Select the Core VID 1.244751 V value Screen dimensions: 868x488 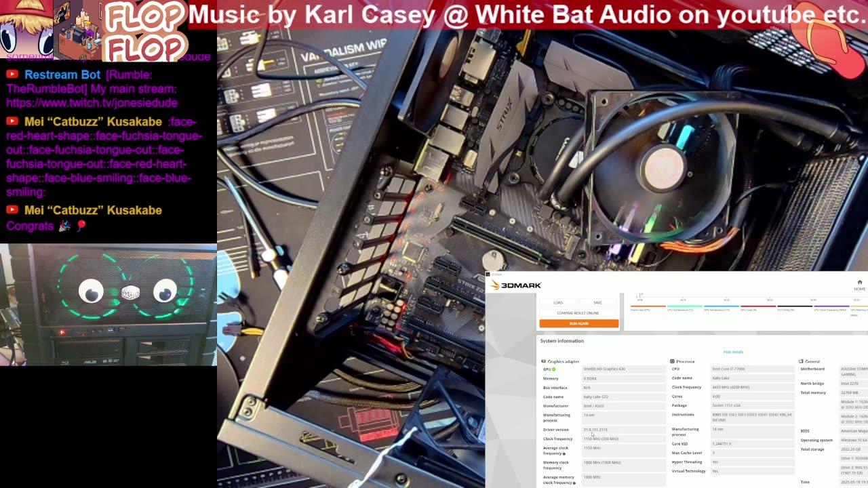[x=722, y=444]
